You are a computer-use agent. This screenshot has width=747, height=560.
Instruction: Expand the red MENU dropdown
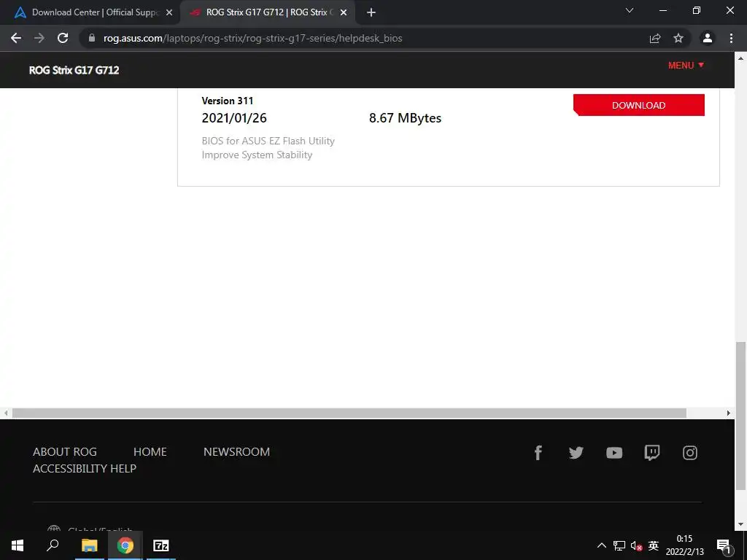(686, 65)
